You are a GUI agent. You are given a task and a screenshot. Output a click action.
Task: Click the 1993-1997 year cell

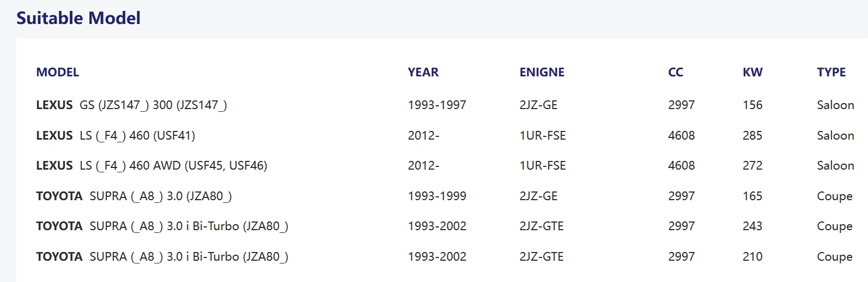pyautogui.click(x=436, y=105)
